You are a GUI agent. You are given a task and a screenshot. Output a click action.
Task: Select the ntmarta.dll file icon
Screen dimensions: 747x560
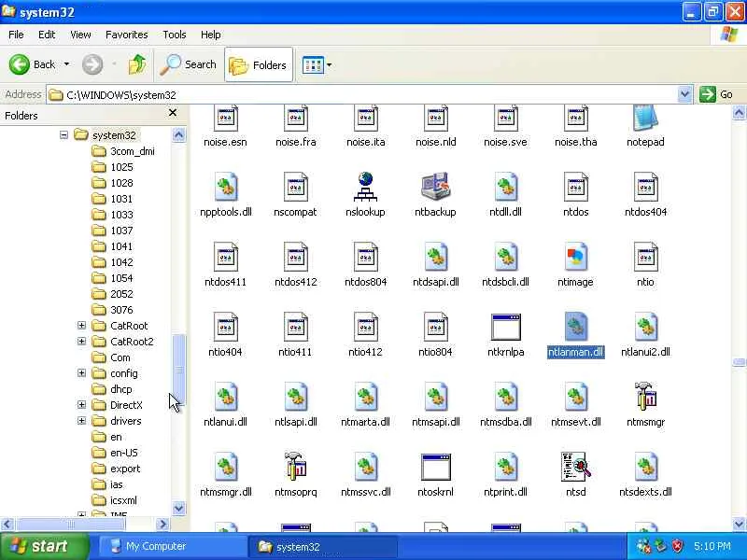coord(365,397)
